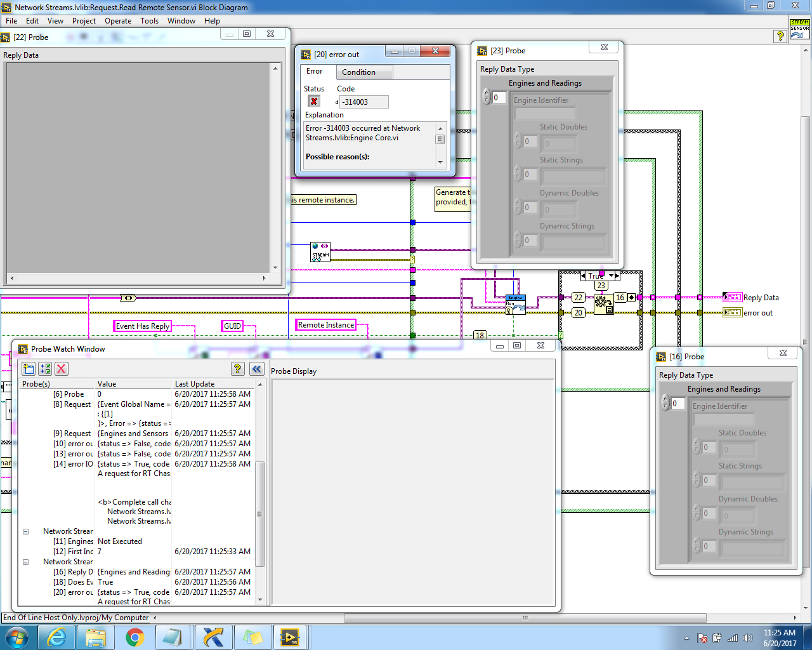Launch Internet Explorer from taskbar
Viewport: 812px width, 650px height.
click(56, 637)
